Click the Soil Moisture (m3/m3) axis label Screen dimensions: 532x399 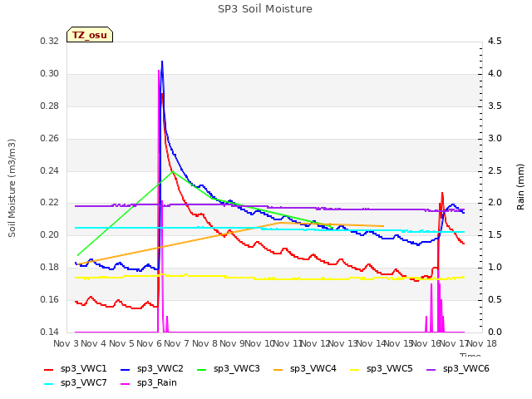point(12,188)
